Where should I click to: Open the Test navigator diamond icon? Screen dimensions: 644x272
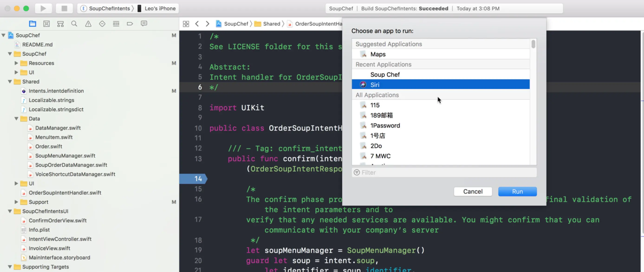(102, 24)
